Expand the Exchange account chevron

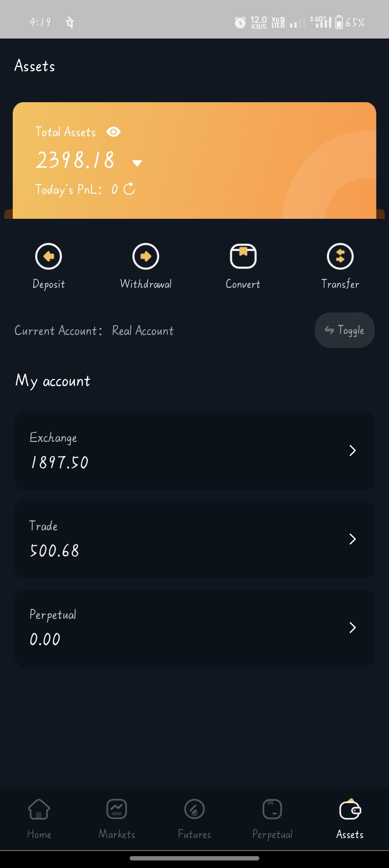click(353, 451)
